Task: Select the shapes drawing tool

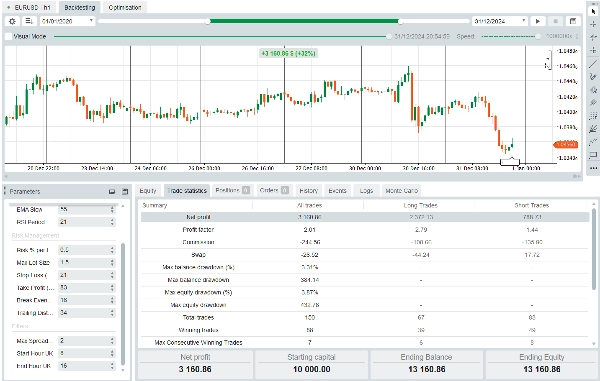Action: (593, 90)
